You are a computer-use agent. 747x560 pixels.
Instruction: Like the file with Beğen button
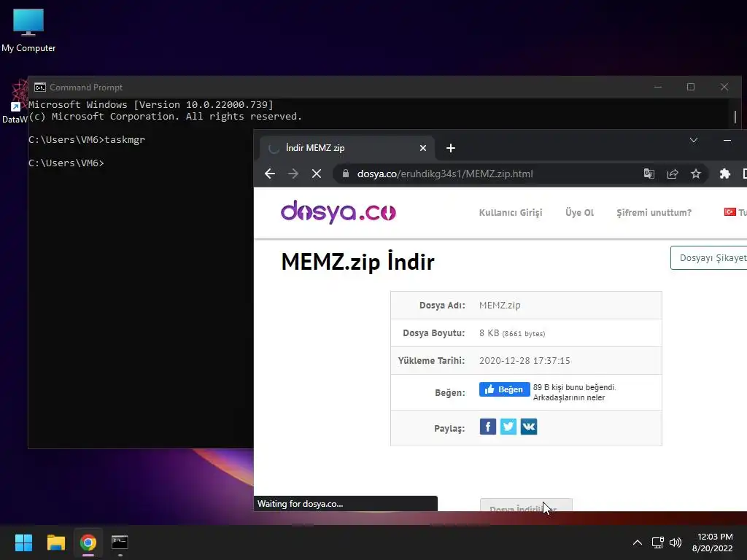click(x=504, y=389)
